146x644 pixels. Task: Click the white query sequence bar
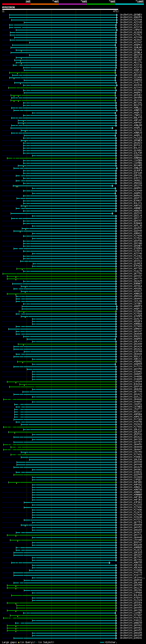coord(60,10)
